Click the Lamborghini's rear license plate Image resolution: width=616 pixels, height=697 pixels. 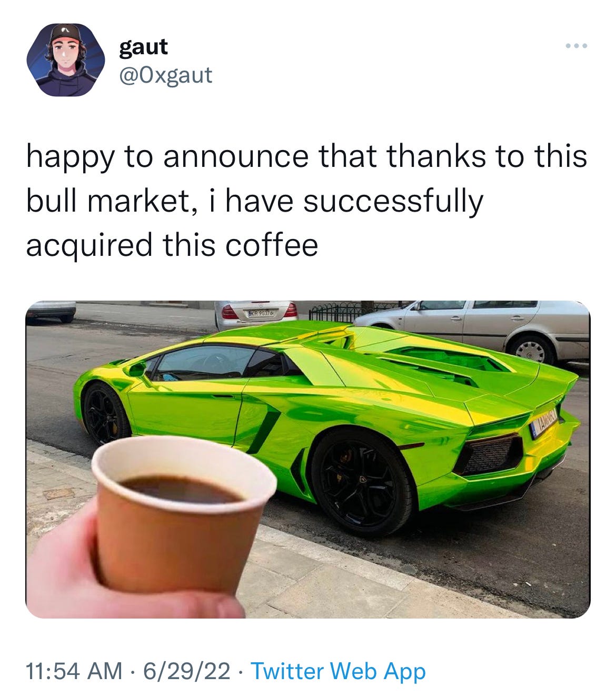click(543, 422)
